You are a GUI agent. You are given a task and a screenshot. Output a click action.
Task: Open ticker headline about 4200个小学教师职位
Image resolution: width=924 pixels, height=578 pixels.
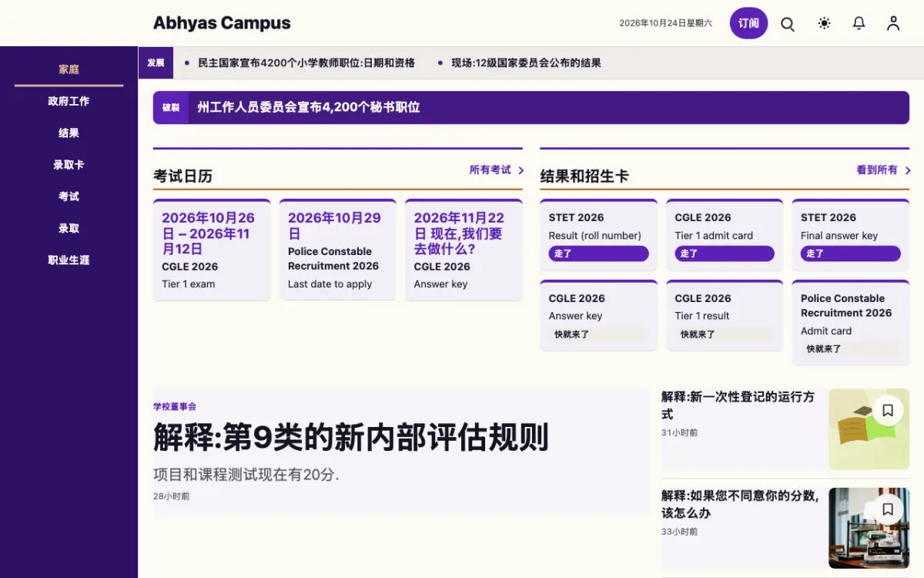click(x=306, y=63)
